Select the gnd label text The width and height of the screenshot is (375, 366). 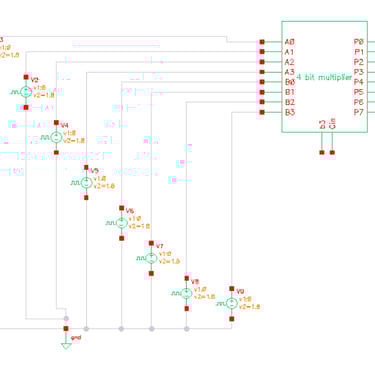click(76, 338)
